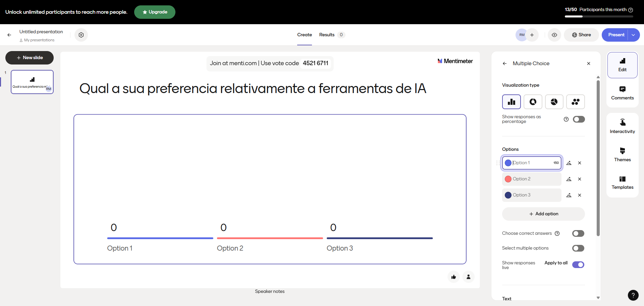The width and height of the screenshot is (644, 306).
Task: Add an image to Option 1
Action: click(x=569, y=163)
